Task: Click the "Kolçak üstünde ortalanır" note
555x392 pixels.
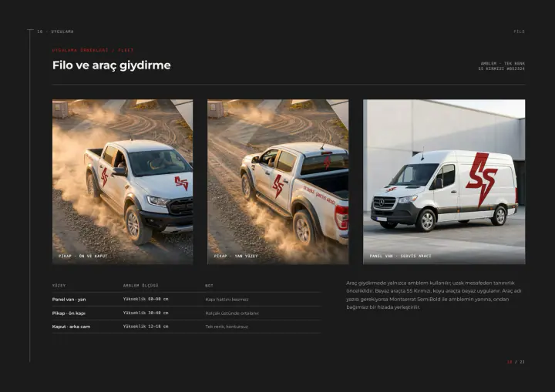Action: tap(232, 313)
